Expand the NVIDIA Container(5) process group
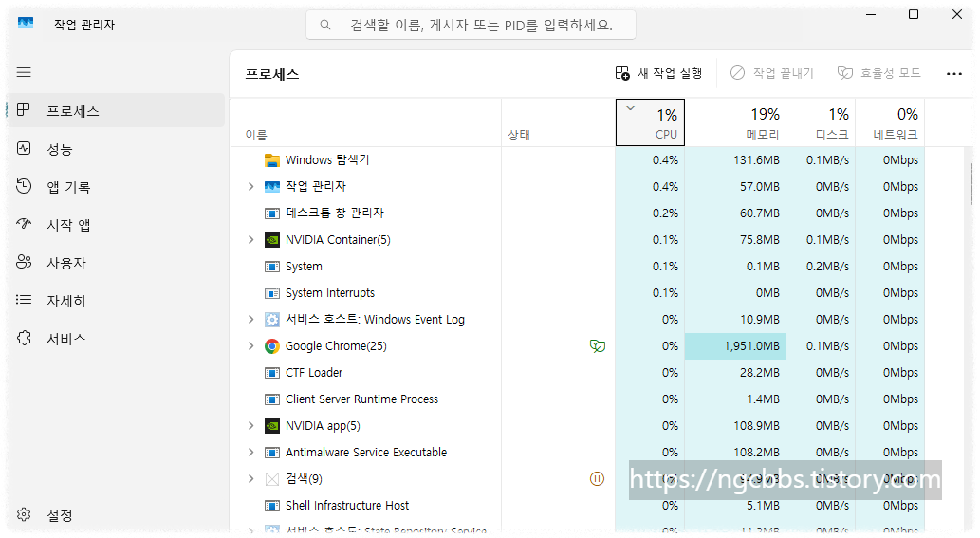 tap(250, 239)
